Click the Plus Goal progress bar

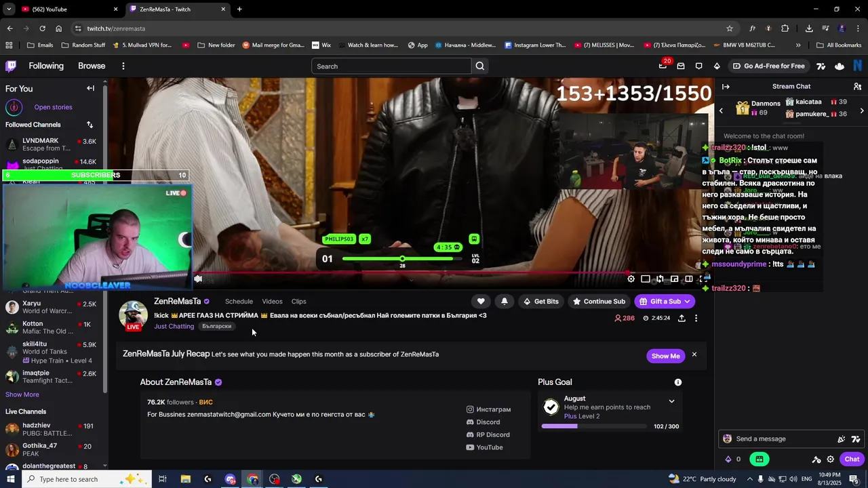click(x=594, y=426)
